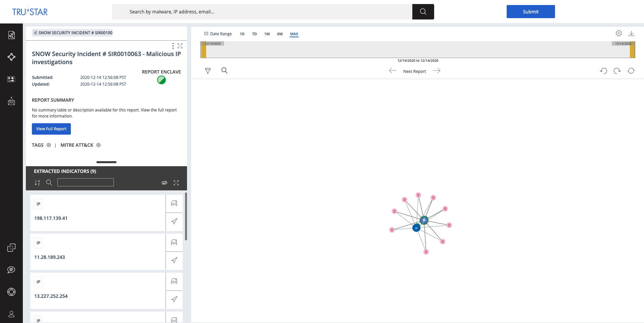
Task: Select the topmost pink indicator node
Action: (x=418, y=195)
